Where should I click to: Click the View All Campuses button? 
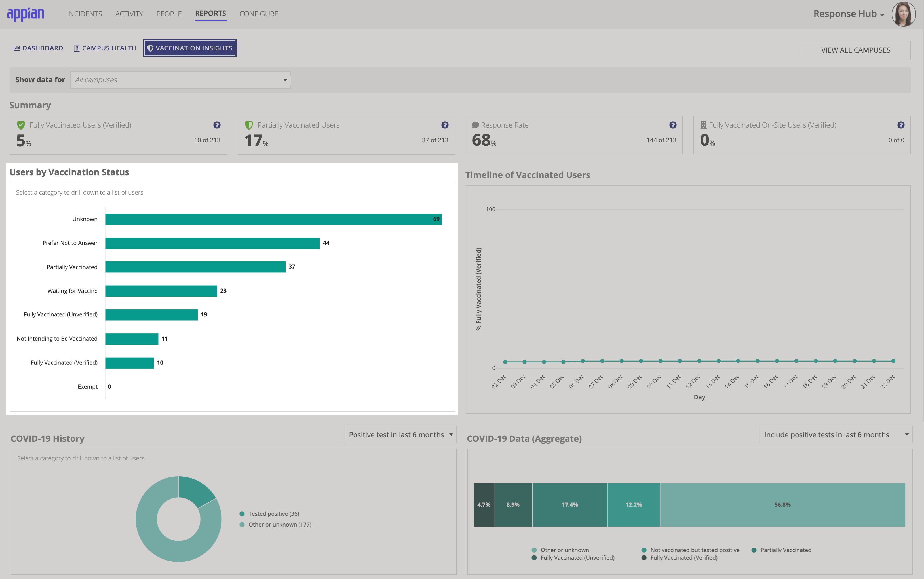(855, 50)
